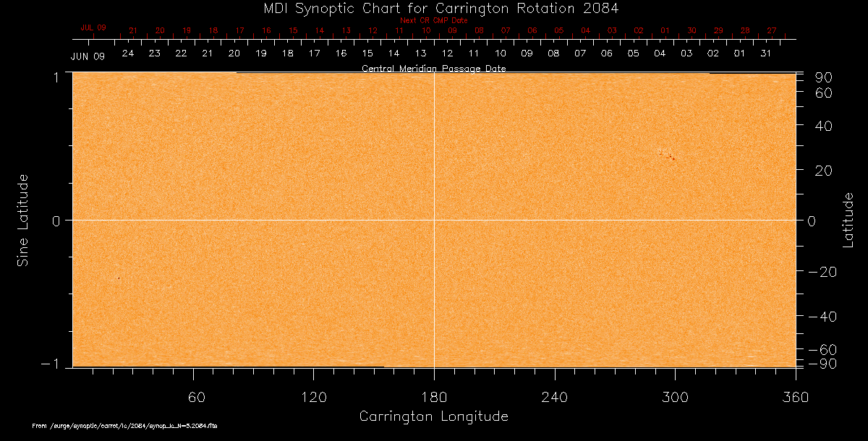This screenshot has height=441, width=868.
Task: Select the red sunspot group near longitude 300
Action: tap(666, 154)
